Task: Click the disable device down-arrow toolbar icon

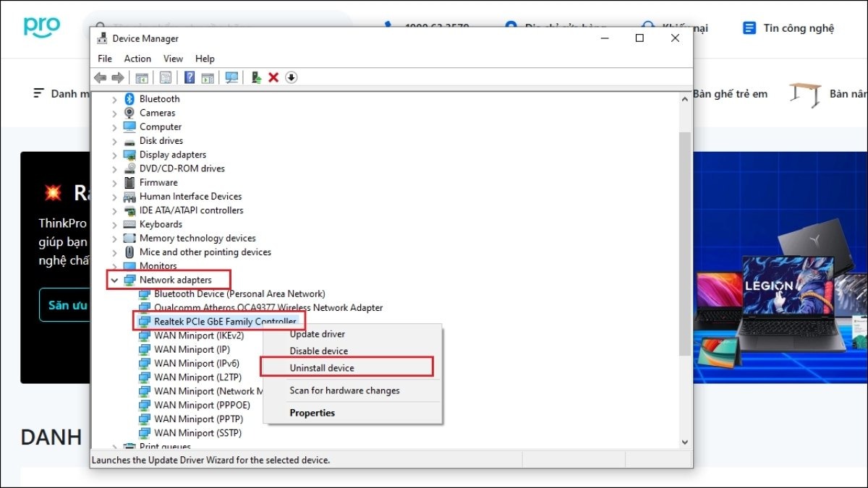Action: pyautogui.click(x=292, y=77)
